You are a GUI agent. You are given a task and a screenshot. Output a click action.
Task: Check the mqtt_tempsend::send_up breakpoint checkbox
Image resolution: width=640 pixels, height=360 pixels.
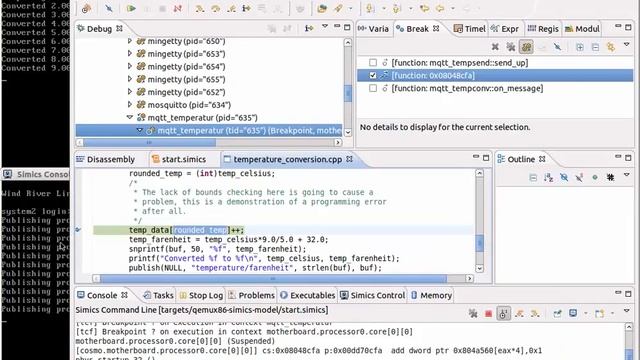pyautogui.click(x=373, y=62)
